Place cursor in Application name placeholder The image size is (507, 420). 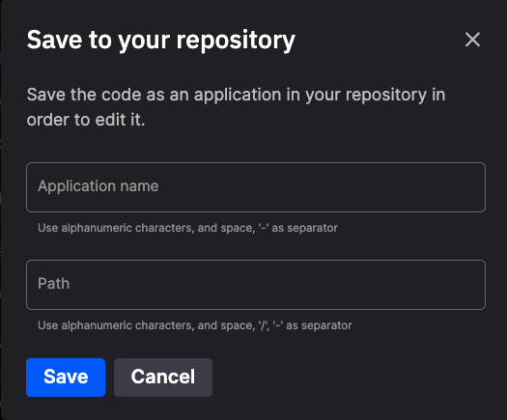pos(99,186)
